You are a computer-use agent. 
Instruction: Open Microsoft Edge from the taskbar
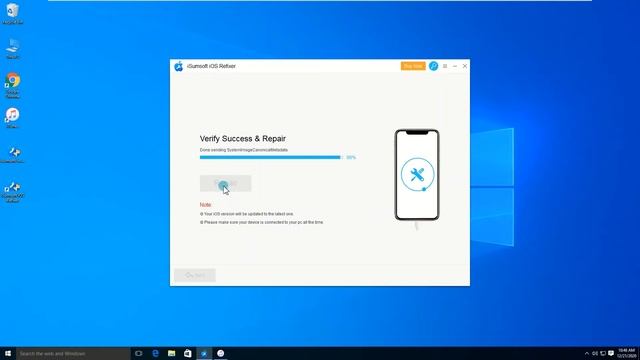pyautogui.click(x=155, y=353)
